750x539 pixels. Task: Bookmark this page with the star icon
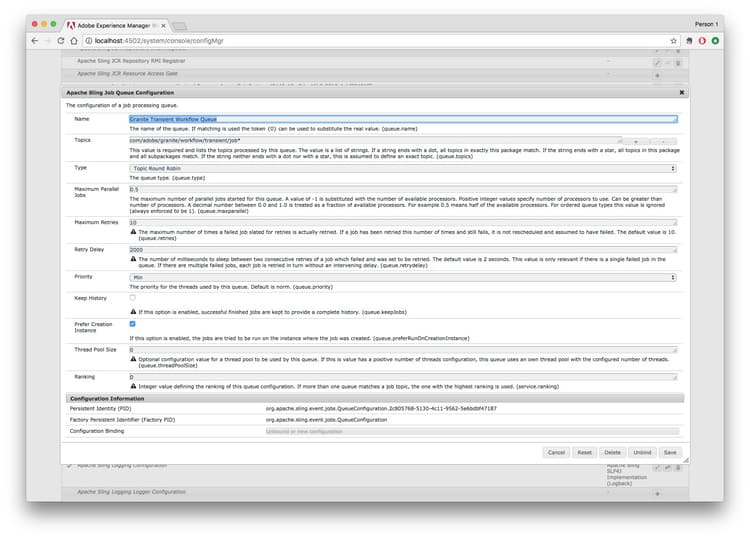pyautogui.click(x=673, y=41)
